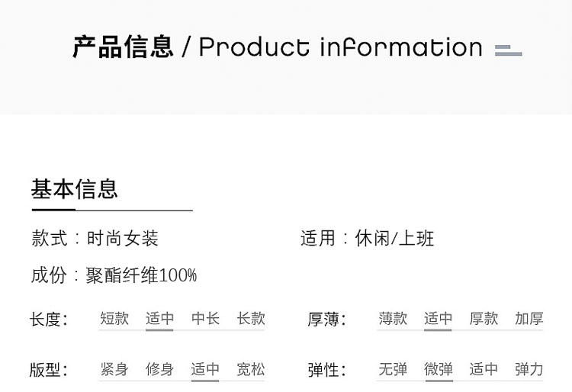Click the double-line icon beside Product information

tap(508, 50)
